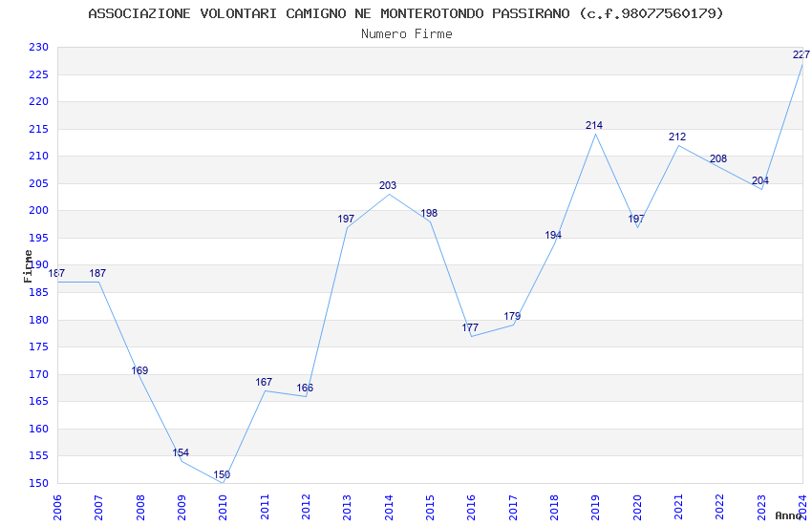Click the x-axis year label 2012
The width and height of the screenshot is (812, 525).
click(306, 508)
